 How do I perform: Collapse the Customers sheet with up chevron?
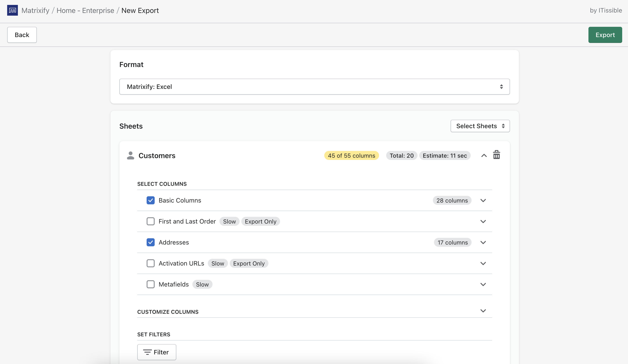pos(484,156)
